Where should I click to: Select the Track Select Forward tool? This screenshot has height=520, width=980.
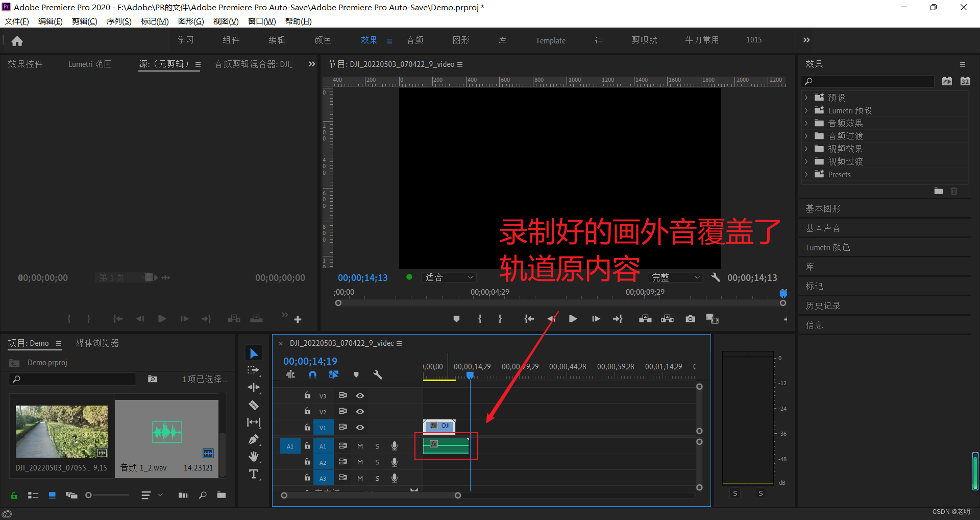254,370
